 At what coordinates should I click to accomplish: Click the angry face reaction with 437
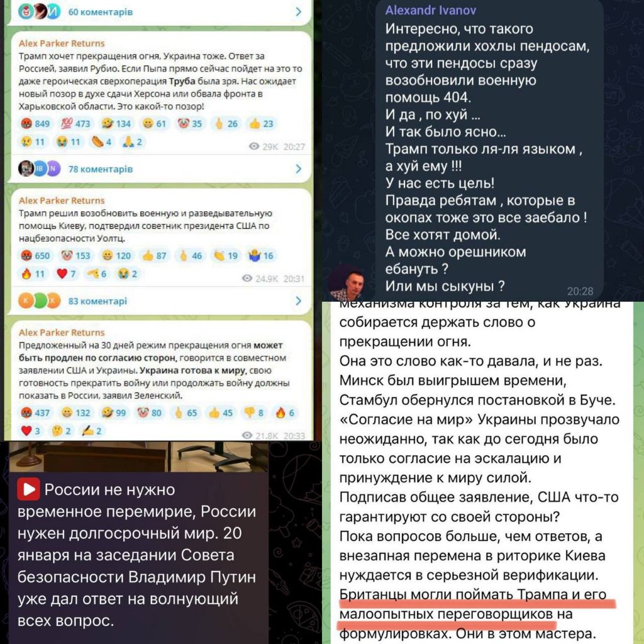click(x=35, y=413)
